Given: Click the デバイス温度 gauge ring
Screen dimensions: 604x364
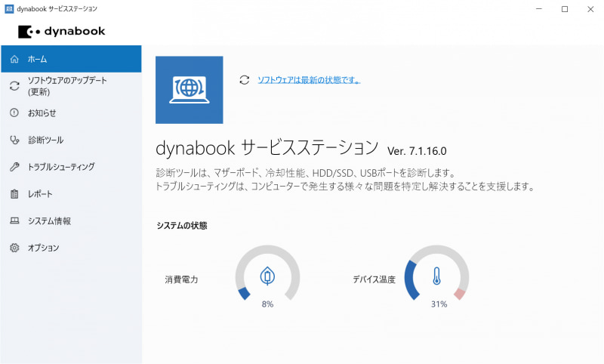Looking at the screenshot, I should click(x=436, y=274).
